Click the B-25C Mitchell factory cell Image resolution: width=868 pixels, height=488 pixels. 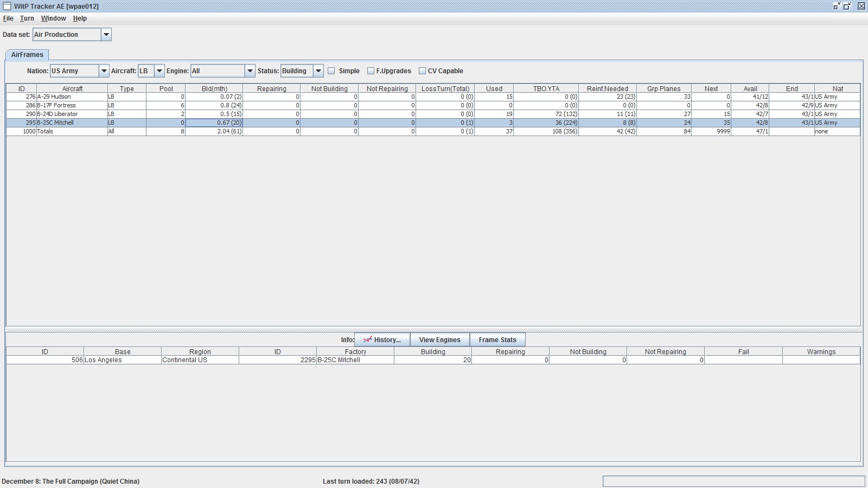coord(355,360)
